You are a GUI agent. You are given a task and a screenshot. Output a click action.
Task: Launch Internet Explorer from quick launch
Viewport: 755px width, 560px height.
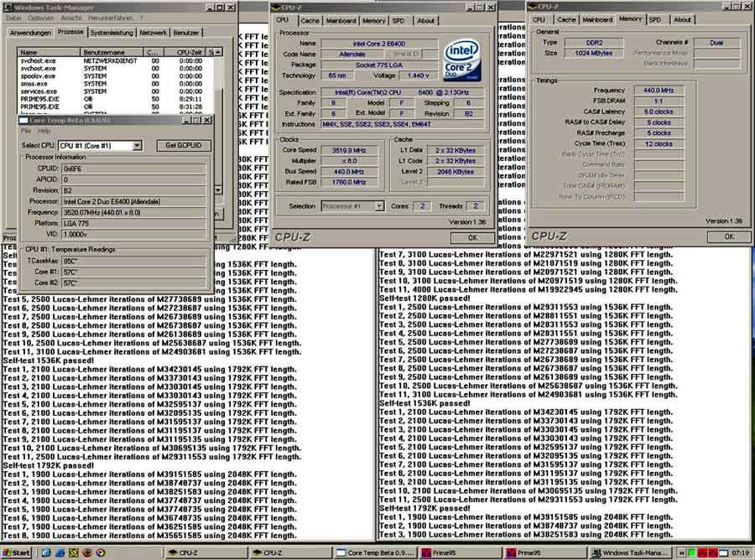pos(60,552)
